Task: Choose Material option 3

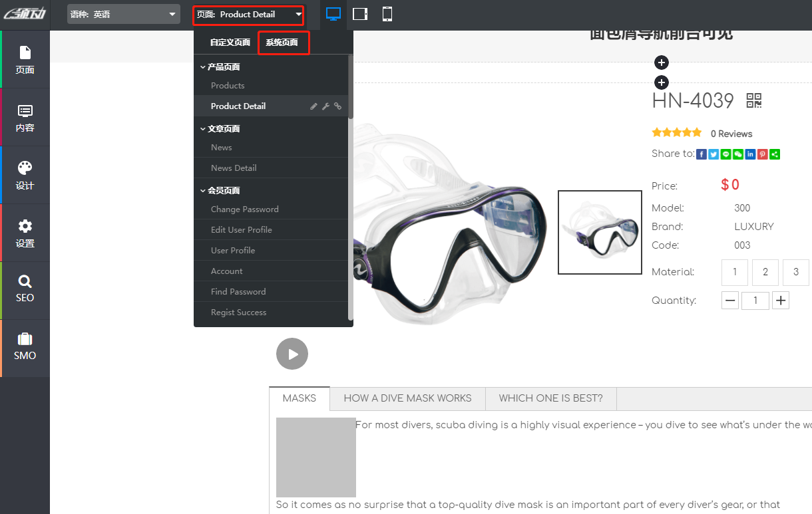Action: tap(796, 272)
